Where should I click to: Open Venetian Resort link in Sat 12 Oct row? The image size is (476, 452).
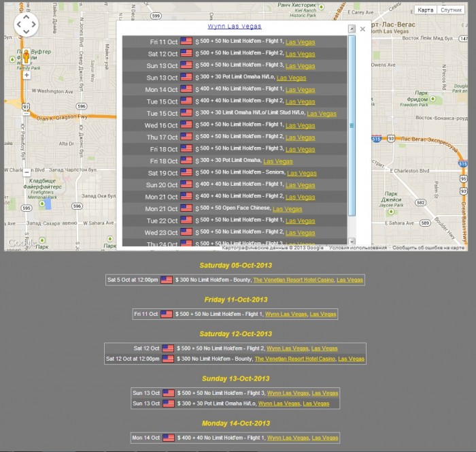(x=295, y=359)
